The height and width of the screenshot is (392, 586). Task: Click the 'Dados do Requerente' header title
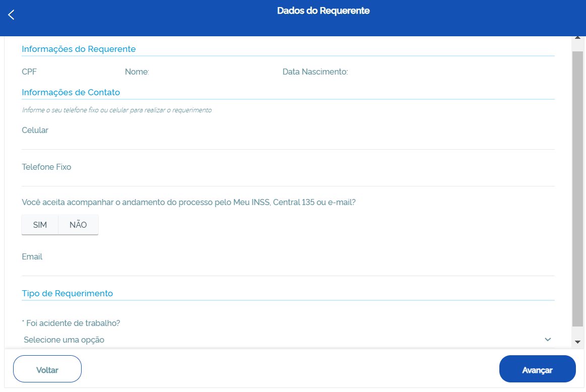coord(323,11)
